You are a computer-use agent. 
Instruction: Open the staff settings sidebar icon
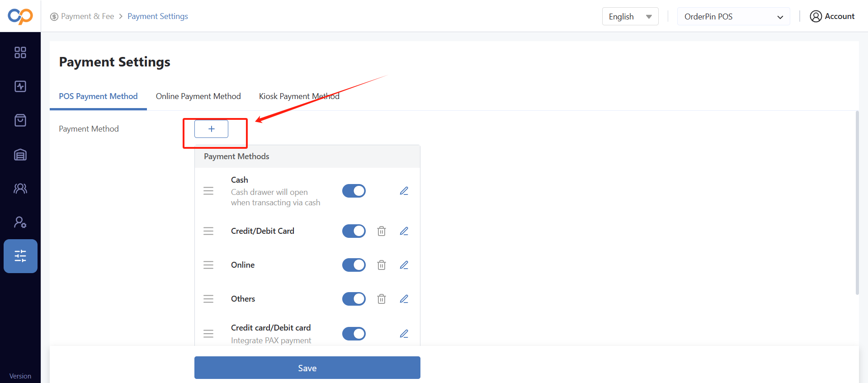pyautogui.click(x=20, y=222)
